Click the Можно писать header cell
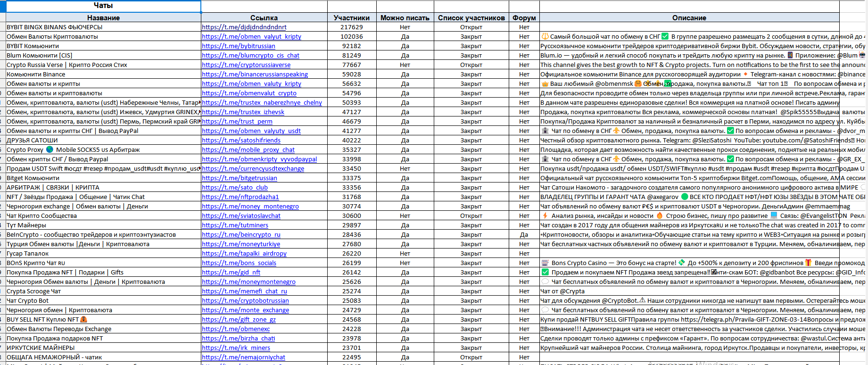 pyautogui.click(x=405, y=18)
